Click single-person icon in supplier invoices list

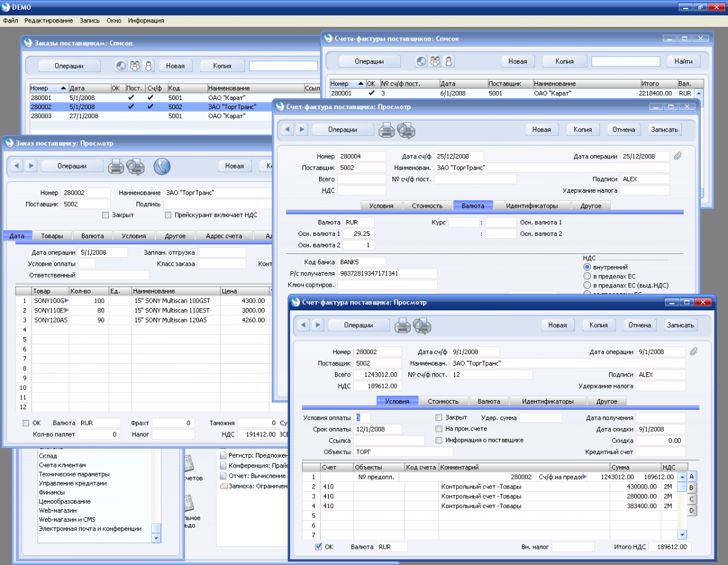point(448,61)
